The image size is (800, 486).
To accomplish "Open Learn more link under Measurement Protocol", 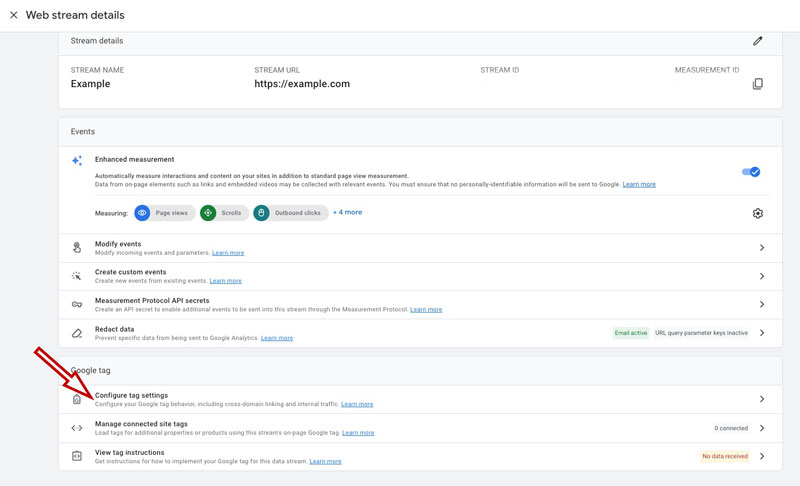I will point(426,309).
